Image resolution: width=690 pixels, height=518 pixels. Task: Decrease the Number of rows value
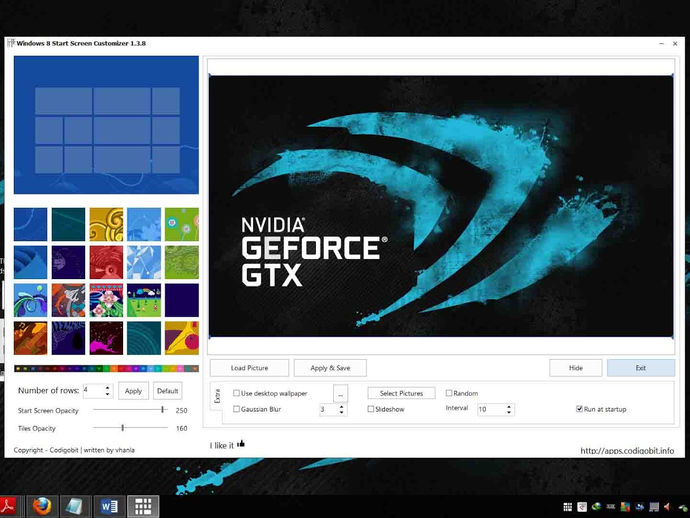[107, 394]
